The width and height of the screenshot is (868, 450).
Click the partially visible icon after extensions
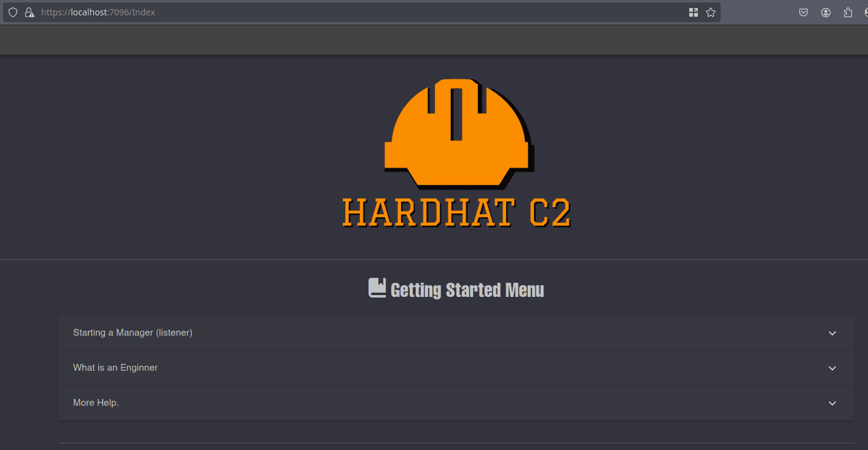pyautogui.click(x=865, y=12)
